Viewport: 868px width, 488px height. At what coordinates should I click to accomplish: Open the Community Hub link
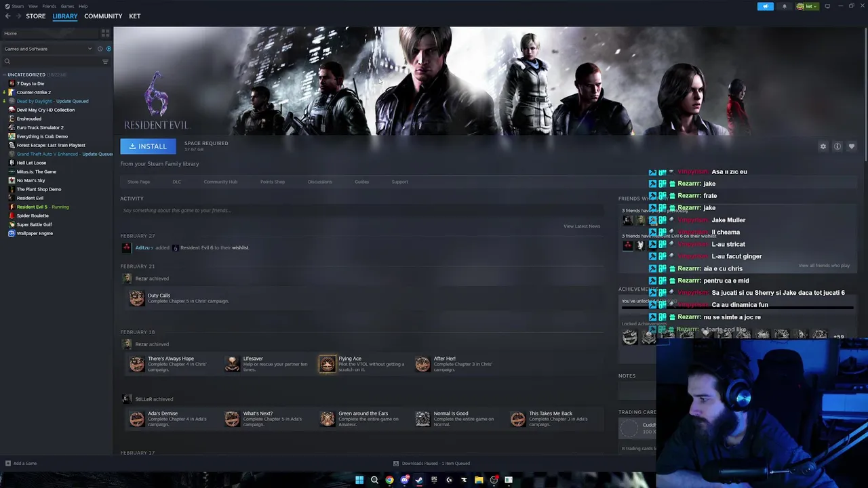click(220, 182)
